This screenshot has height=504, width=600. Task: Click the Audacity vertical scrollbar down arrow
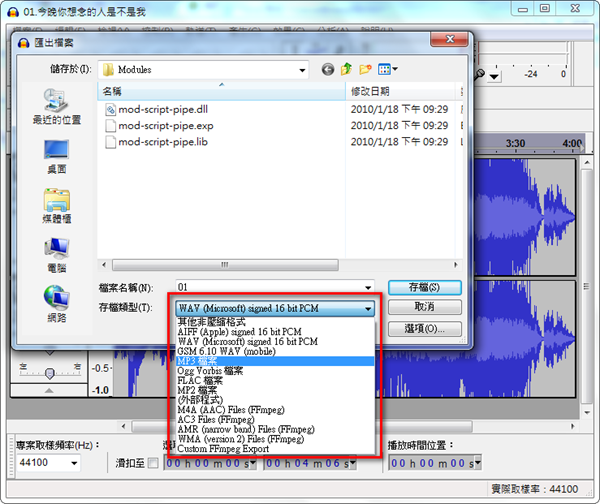coord(587,412)
